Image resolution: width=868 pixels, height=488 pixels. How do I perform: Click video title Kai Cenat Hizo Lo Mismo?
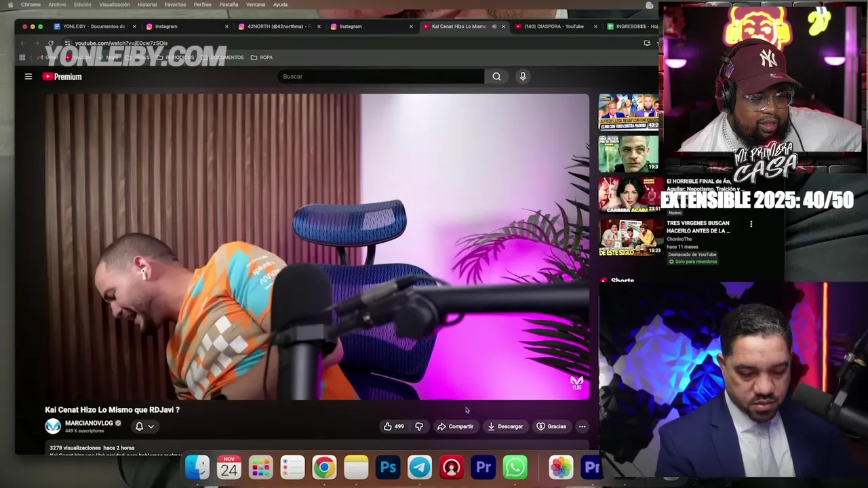(x=112, y=410)
